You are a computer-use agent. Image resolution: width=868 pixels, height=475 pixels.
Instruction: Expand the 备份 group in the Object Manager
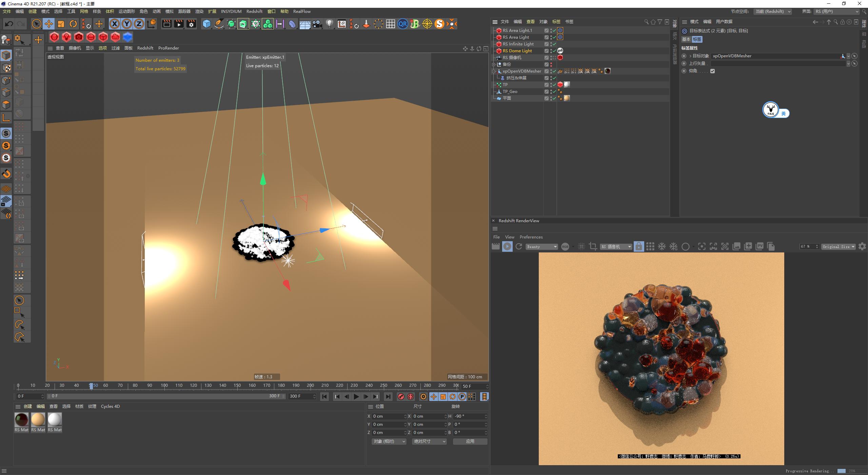click(x=494, y=64)
